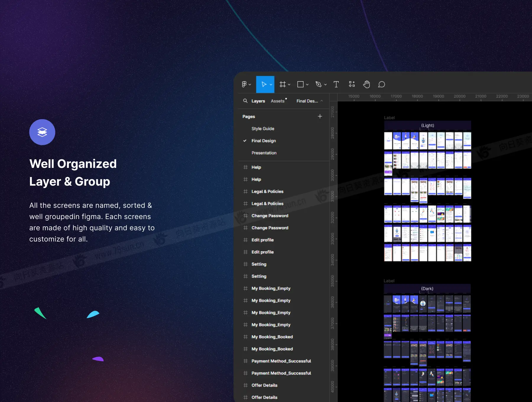Collapse the Final Des... page list

tap(322, 101)
